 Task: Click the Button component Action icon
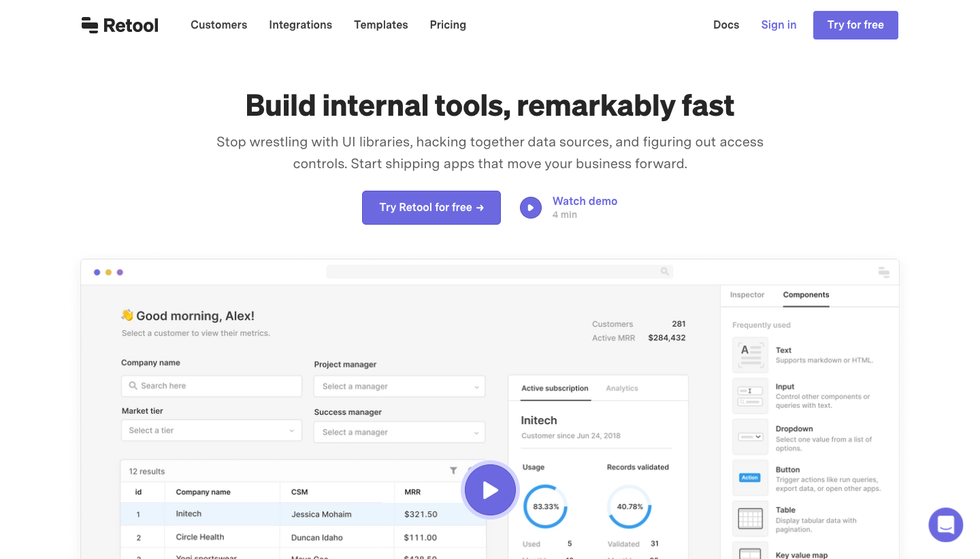coord(750,477)
